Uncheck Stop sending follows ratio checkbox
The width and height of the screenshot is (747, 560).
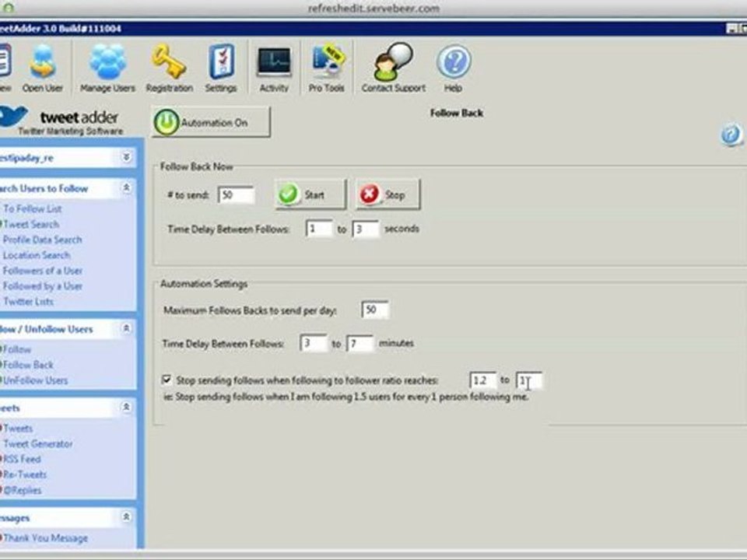coord(167,380)
